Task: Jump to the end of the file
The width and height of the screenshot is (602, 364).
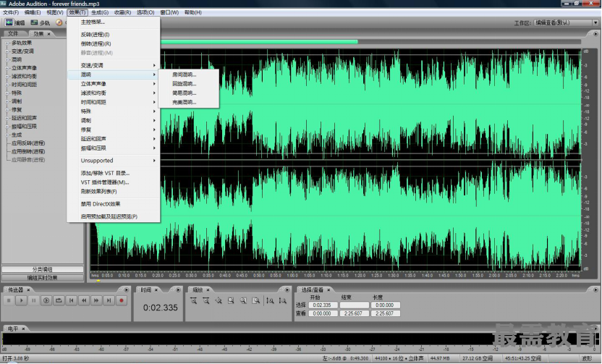Action: 109,300
